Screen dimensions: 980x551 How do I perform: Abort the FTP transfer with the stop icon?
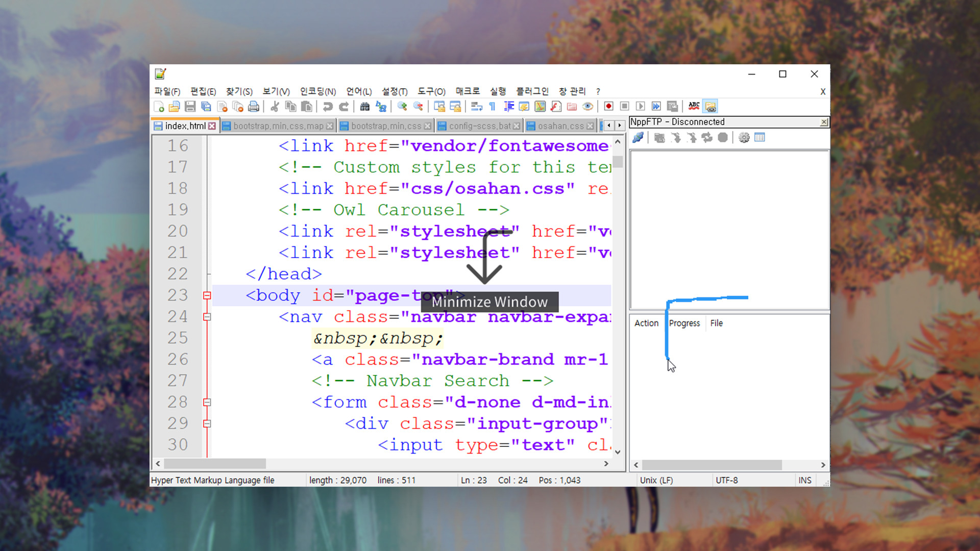point(723,137)
